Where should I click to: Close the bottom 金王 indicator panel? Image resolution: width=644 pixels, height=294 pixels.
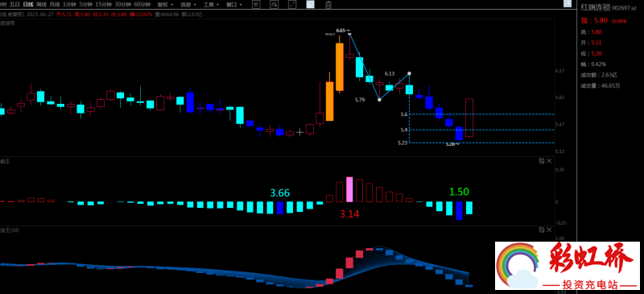click(550, 230)
